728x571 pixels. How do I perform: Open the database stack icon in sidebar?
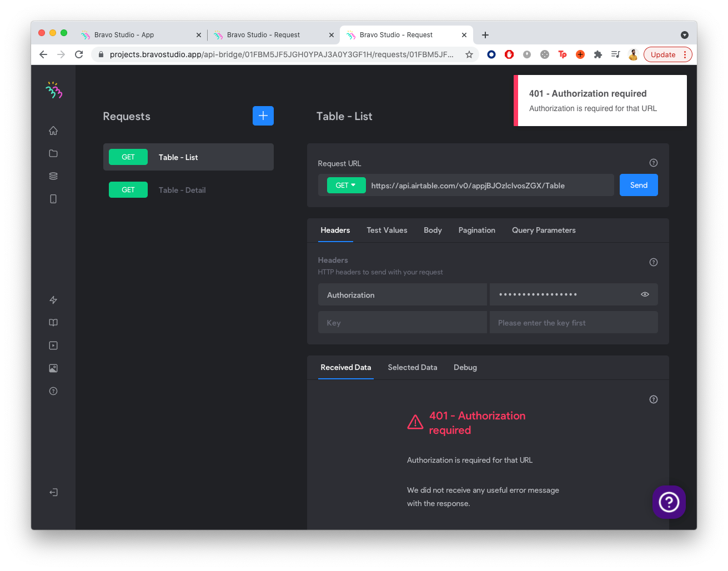point(53,176)
